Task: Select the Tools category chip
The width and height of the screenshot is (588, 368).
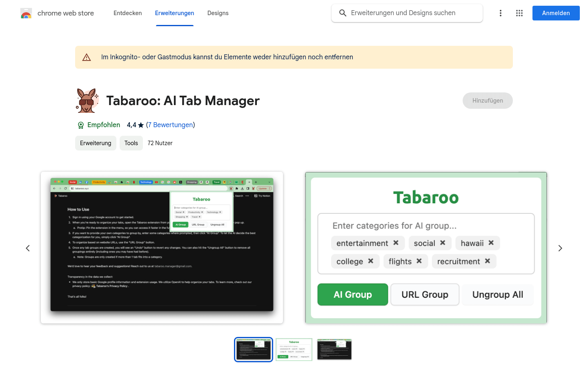Action: coord(131,143)
